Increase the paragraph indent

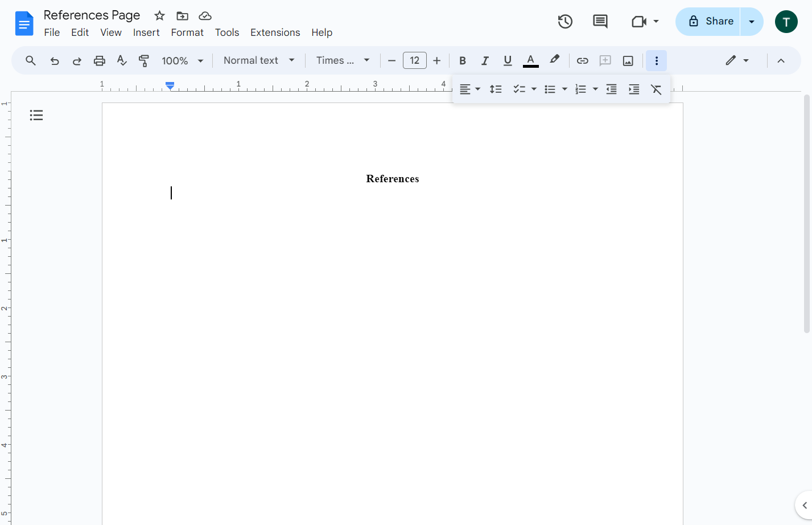(x=634, y=89)
